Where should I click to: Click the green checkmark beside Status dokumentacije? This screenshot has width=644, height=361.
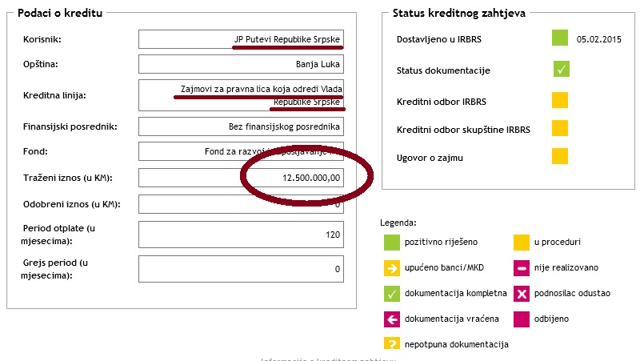pos(560,69)
